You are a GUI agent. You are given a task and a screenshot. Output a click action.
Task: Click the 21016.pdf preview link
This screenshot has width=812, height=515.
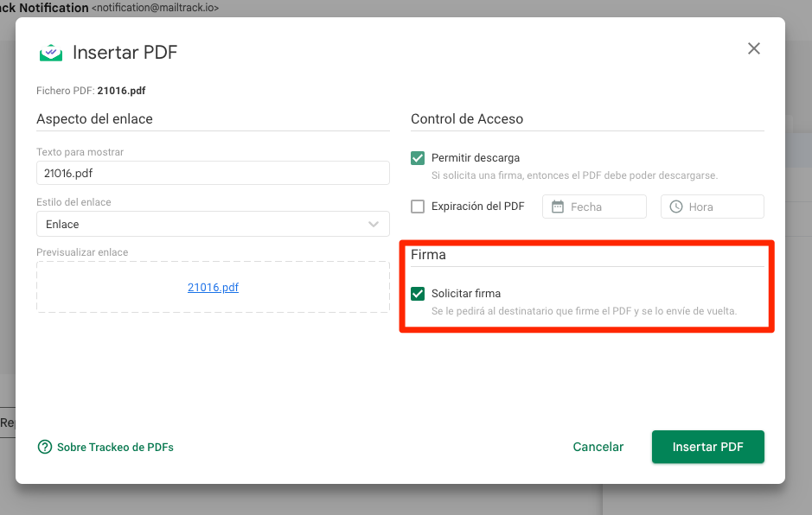[213, 287]
